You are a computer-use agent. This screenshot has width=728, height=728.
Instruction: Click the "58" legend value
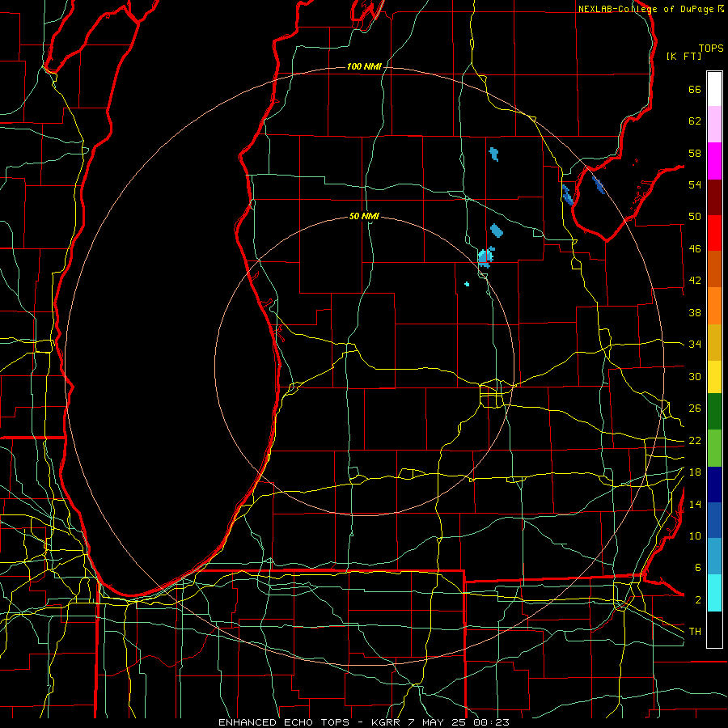[x=695, y=153]
